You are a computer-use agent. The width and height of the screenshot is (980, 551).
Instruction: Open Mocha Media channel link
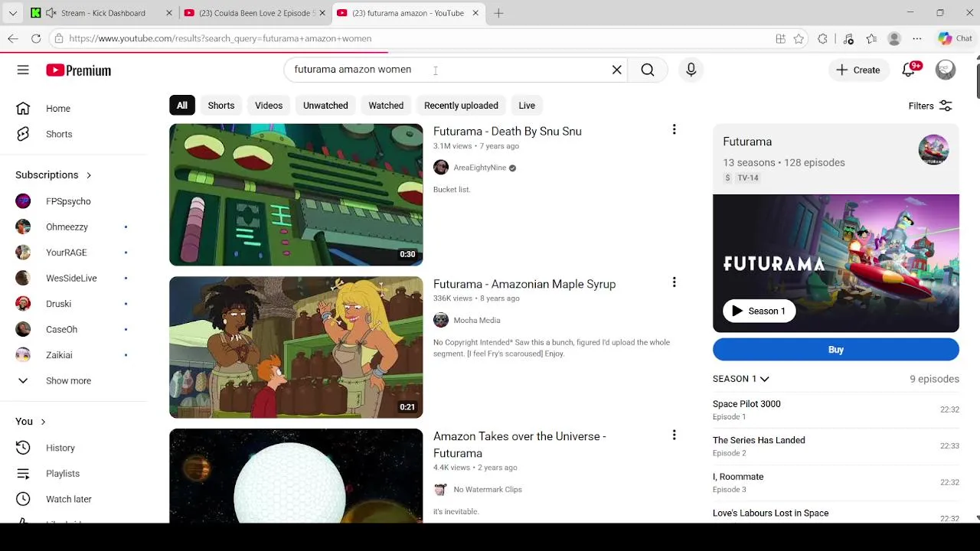pos(477,321)
